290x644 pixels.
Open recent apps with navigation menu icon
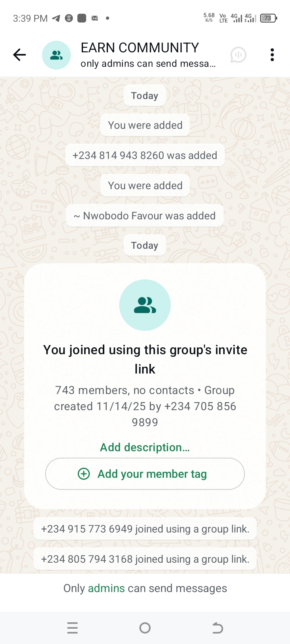pyautogui.click(x=72, y=628)
